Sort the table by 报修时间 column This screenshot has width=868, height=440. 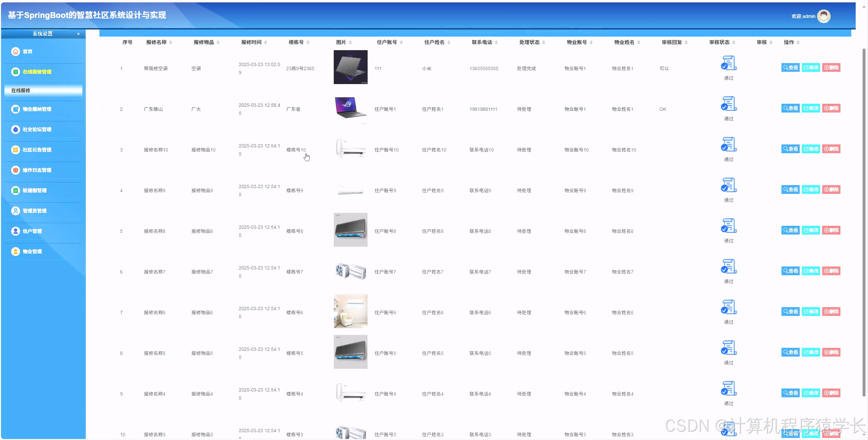click(266, 42)
